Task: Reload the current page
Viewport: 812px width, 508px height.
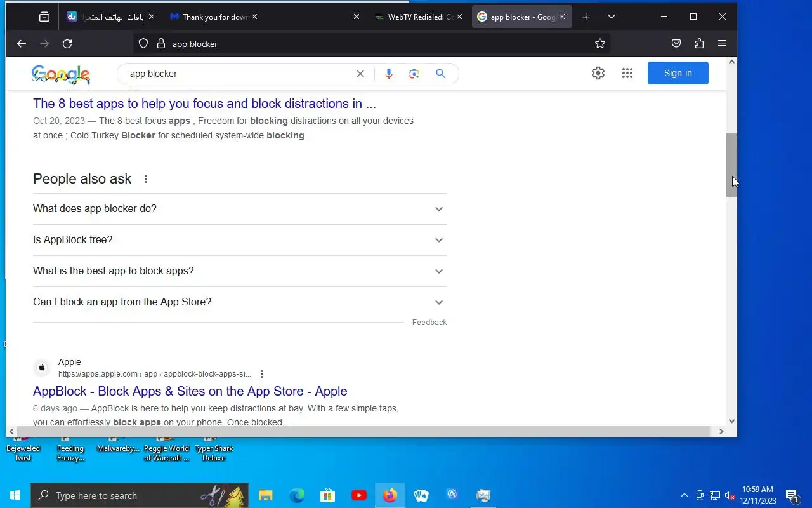Action: coord(67,44)
